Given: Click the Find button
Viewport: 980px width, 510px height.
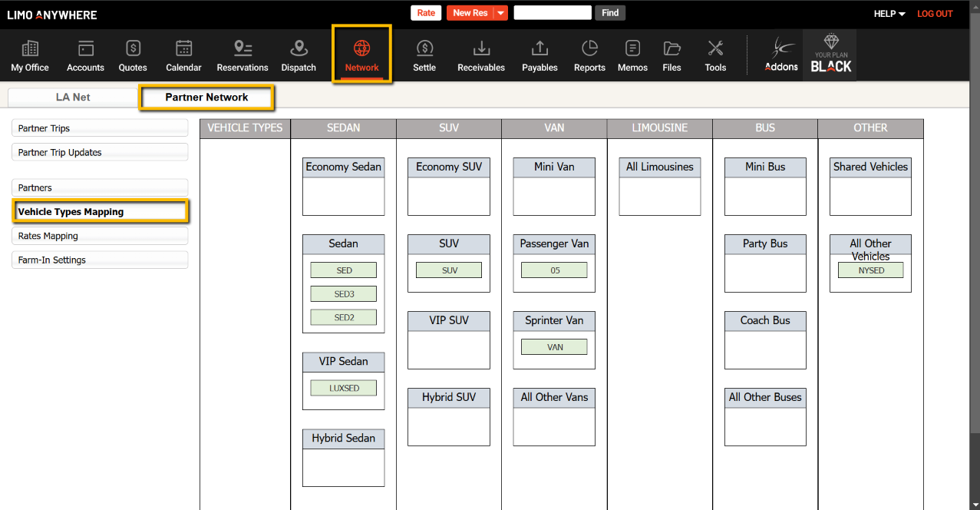Looking at the screenshot, I should click(610, 13).
